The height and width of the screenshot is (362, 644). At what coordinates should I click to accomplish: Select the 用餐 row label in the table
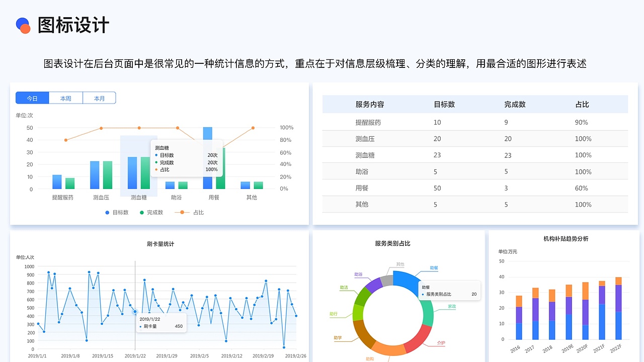click(362, 188)
